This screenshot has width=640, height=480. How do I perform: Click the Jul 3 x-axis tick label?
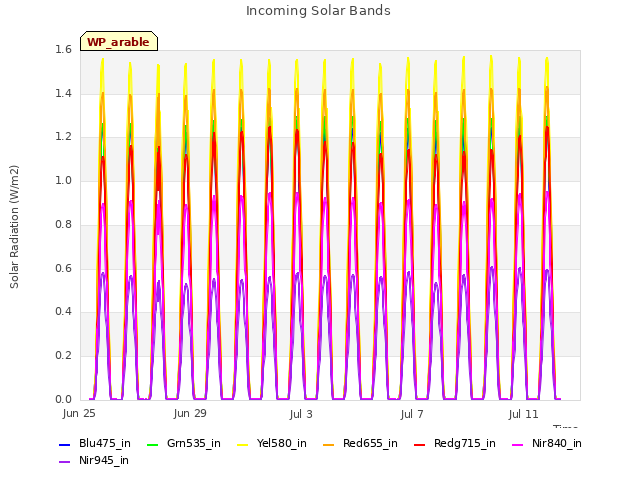[301, 414]
